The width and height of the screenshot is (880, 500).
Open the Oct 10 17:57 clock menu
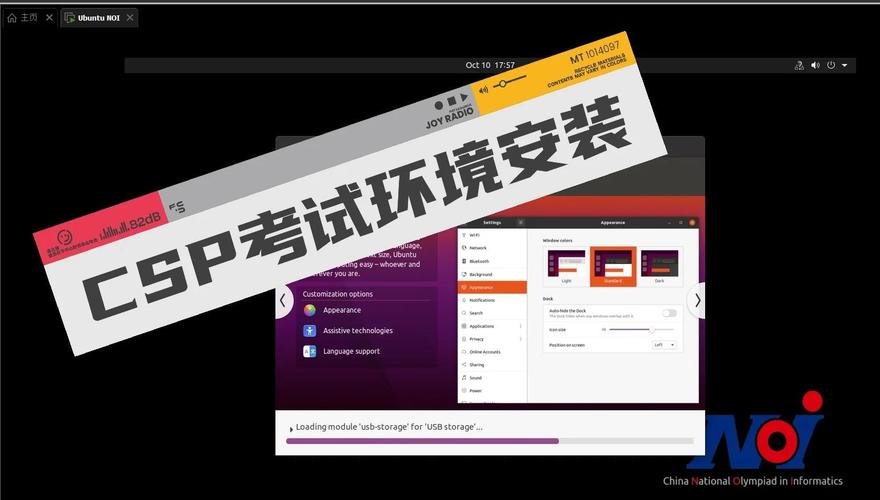click(x=490, y=65)
